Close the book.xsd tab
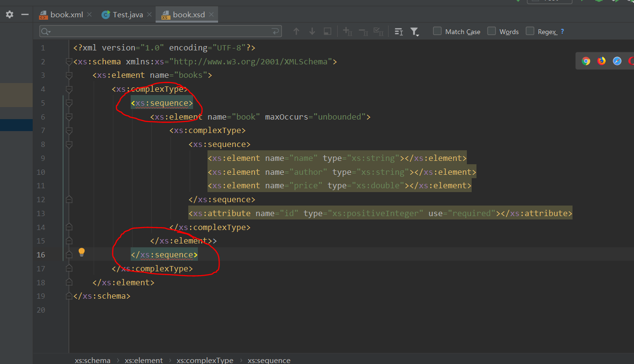The image size is (634, 364). pos(211,15)
